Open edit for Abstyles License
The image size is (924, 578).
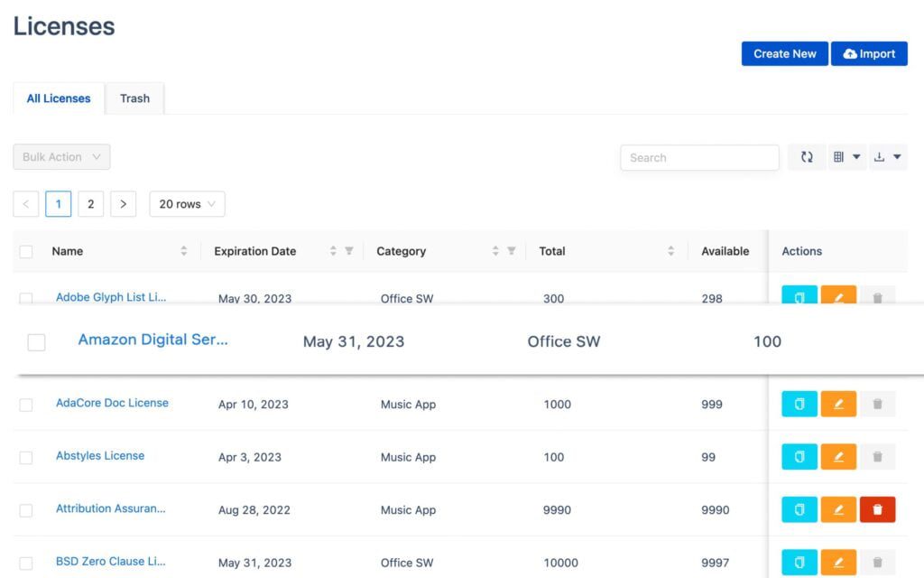[x=838, y=456]
